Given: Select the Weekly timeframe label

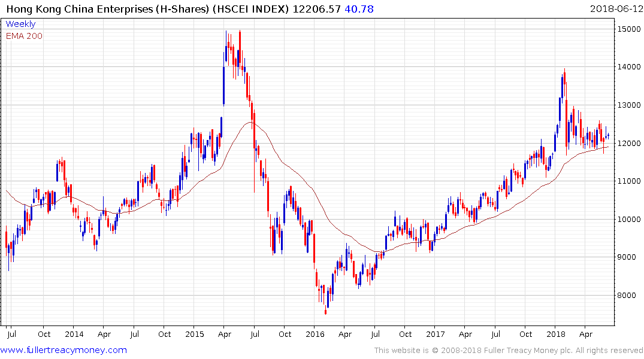Looking at the screenshot, I should pyautogui.click(x=20, y=24).
